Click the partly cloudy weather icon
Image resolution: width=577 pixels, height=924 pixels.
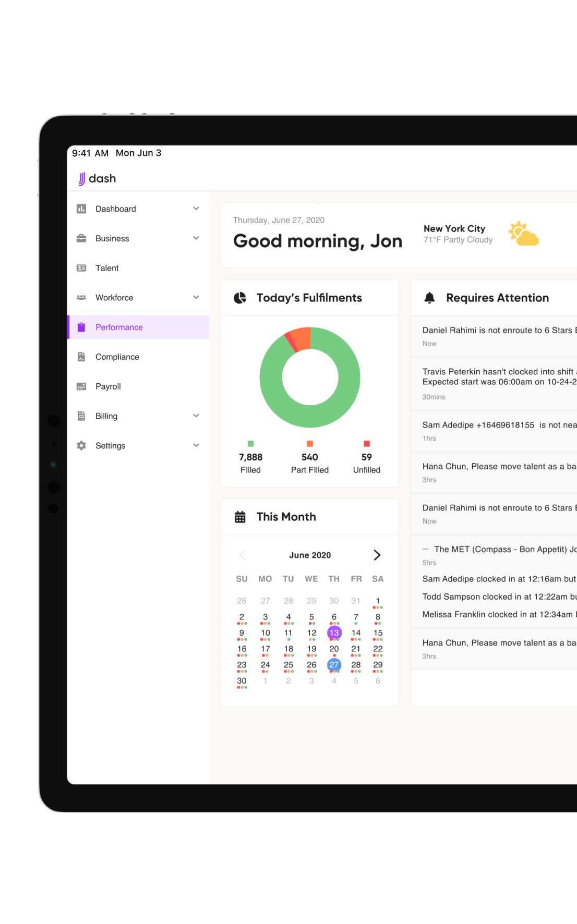click(523, 234)
